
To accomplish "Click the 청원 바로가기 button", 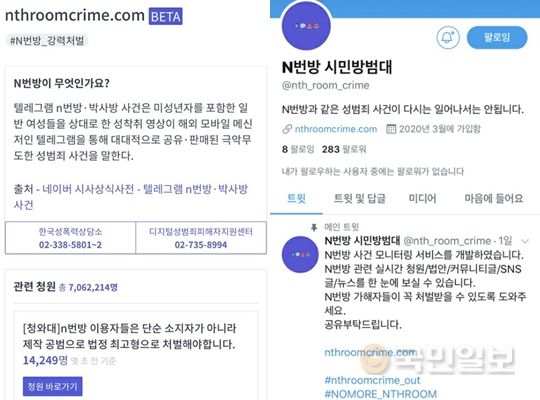I will (x=52, y=387).
